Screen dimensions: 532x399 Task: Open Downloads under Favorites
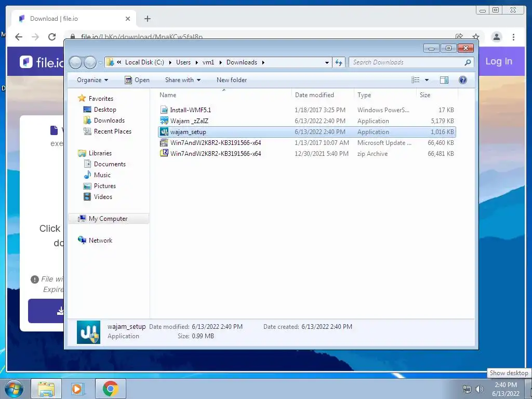tap(104, 121)
